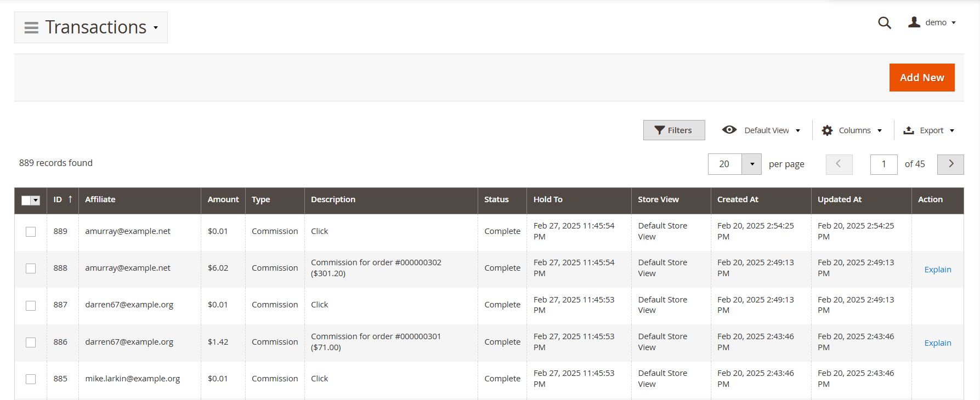Open Columns gear settings
980x400 pixels.
[827, 130]
